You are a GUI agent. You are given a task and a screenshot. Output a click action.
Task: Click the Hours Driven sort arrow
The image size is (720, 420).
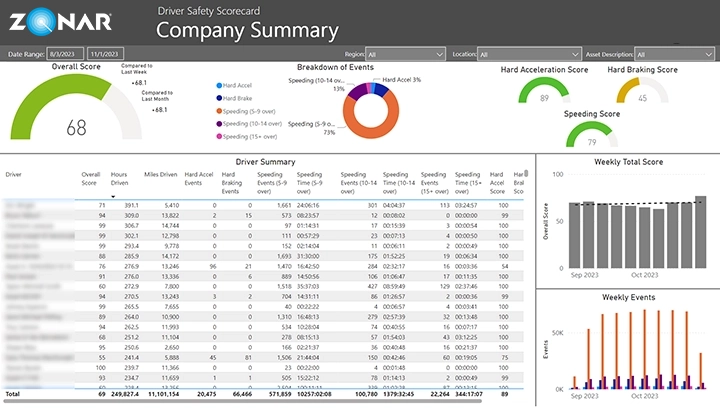click(113, 197)
